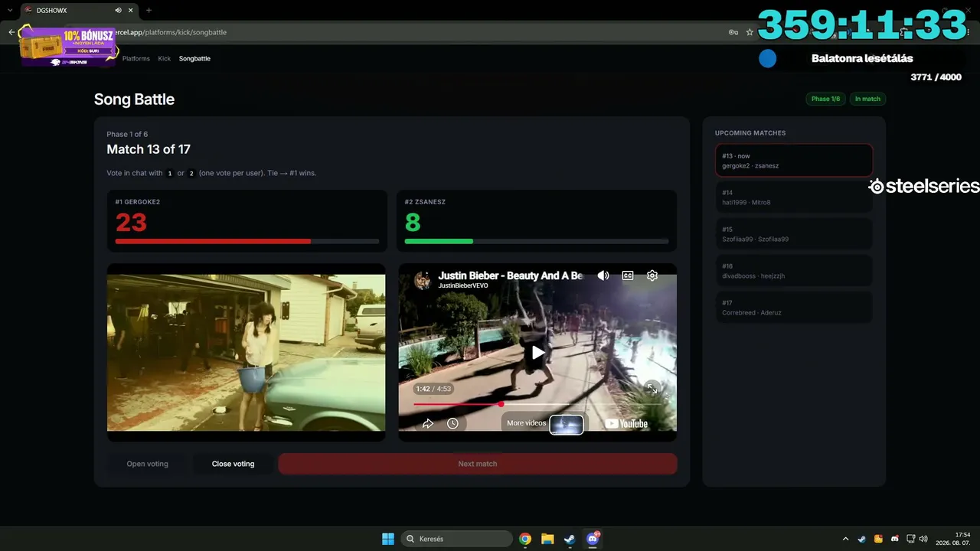Seek along the YouTube progress bar
980x551 pixels.
pos(537,404)
